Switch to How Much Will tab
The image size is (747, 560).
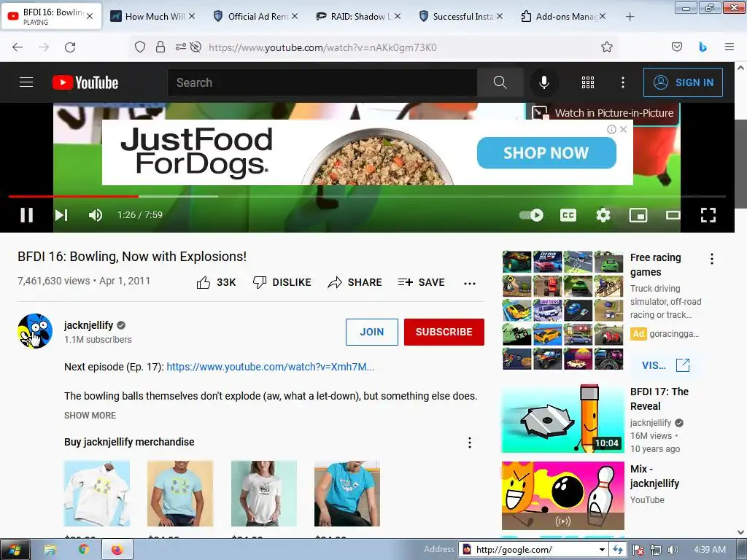155,17
